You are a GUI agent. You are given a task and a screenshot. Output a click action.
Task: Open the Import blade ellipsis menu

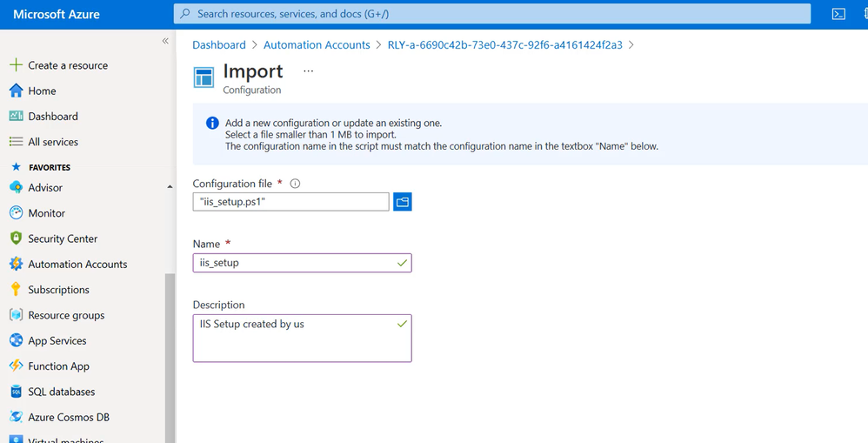tap(309, 70)
